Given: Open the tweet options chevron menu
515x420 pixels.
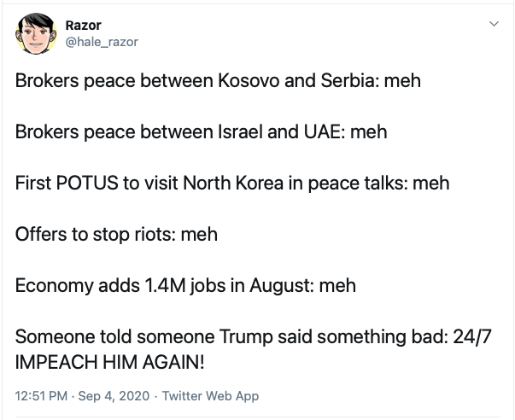Looking at the screenshot, I should coord(493,25).
